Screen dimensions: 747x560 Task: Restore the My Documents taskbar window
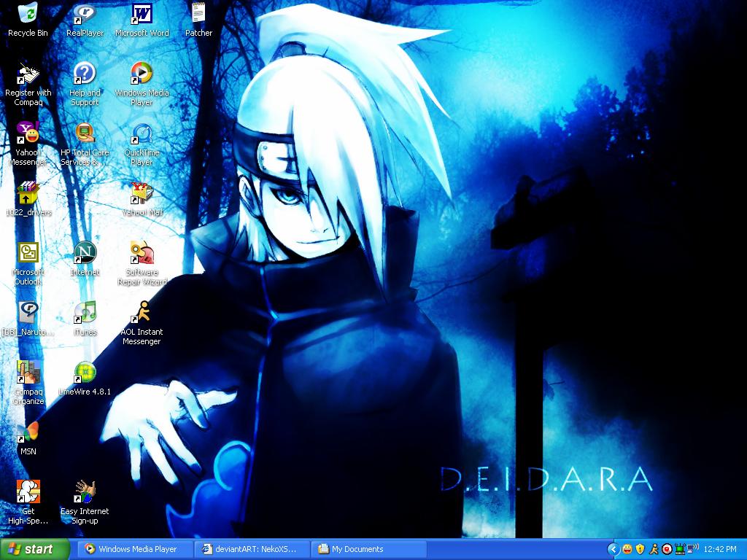click(x=368, y=549)
